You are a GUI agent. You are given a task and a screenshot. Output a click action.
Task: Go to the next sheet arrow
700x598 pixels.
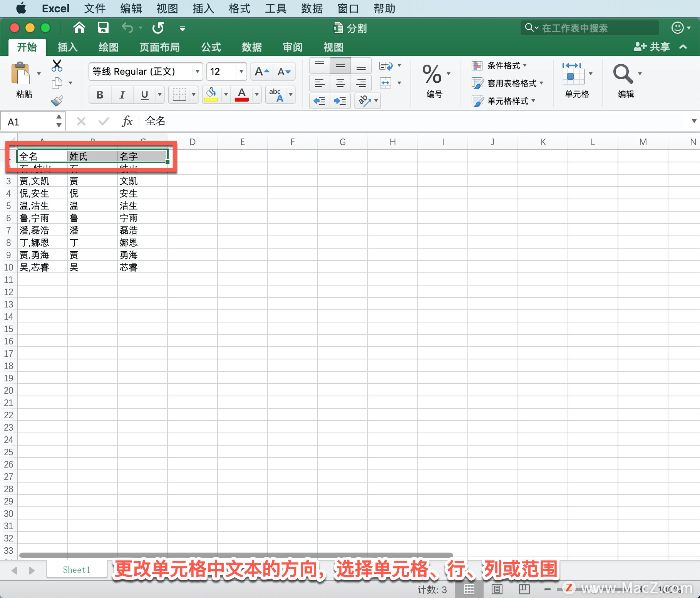pyautogui.click(x=32, y=570)
